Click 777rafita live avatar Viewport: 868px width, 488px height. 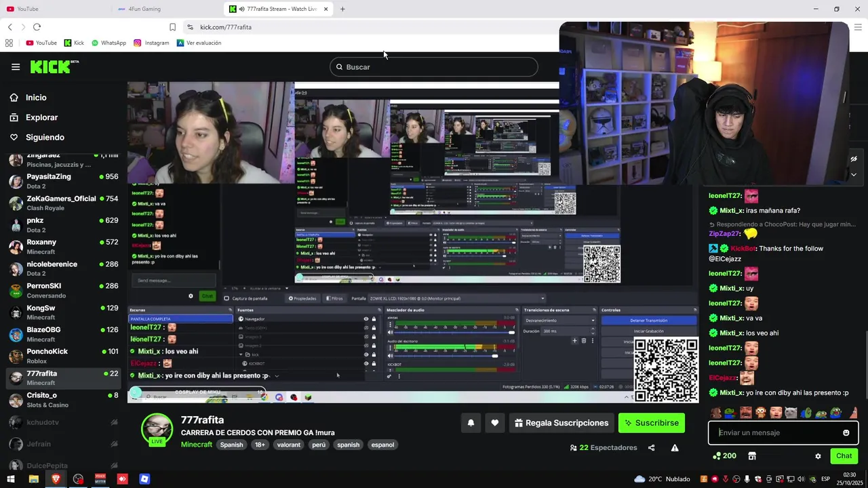point(157,429)
